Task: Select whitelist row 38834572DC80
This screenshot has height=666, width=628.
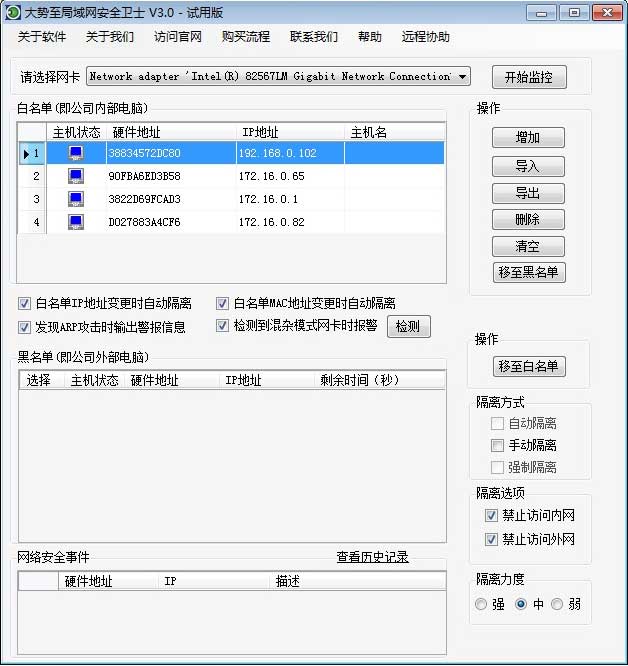Action: [x=231, y=153]
